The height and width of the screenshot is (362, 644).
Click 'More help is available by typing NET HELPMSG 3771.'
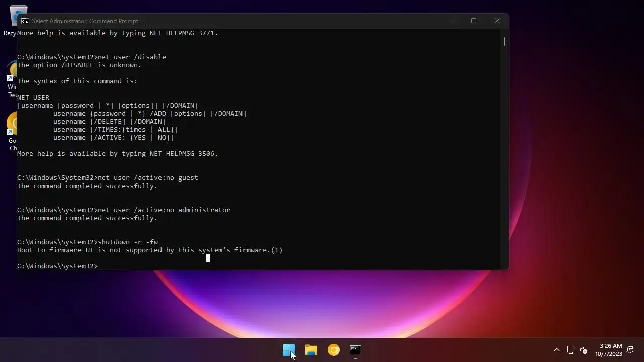tap(118, 33)
